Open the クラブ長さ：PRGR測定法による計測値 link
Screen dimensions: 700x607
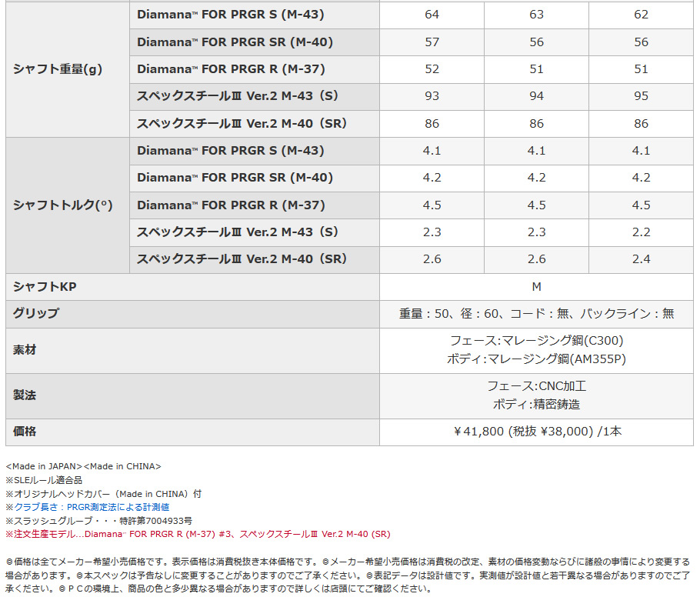pos(92,507)
